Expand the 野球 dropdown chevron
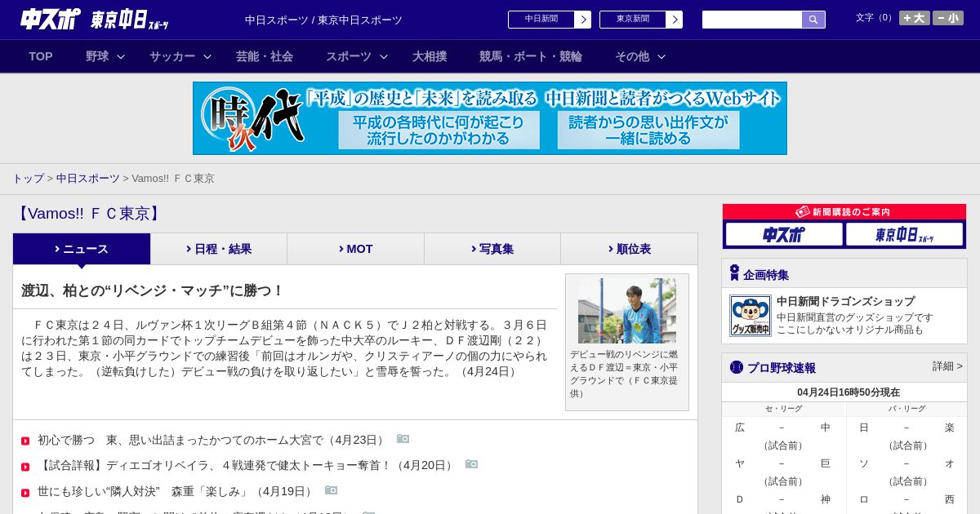The width and height of the screenshot is (980, 514). (x=121, y=56)
